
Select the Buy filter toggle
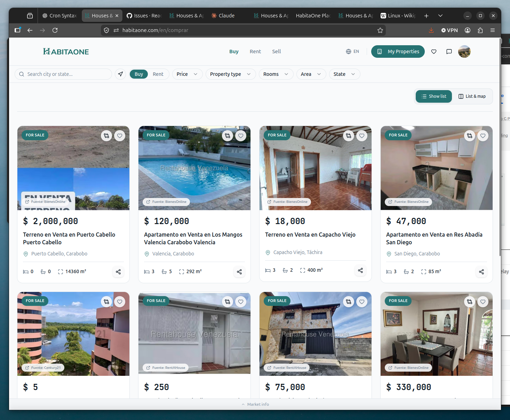click(x=139, y=74)
